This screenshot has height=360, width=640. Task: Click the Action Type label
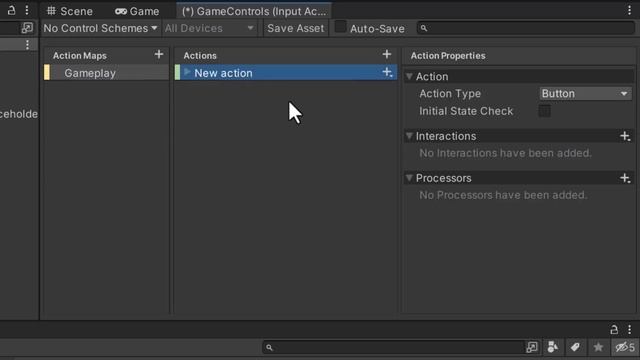pos(450,94)
